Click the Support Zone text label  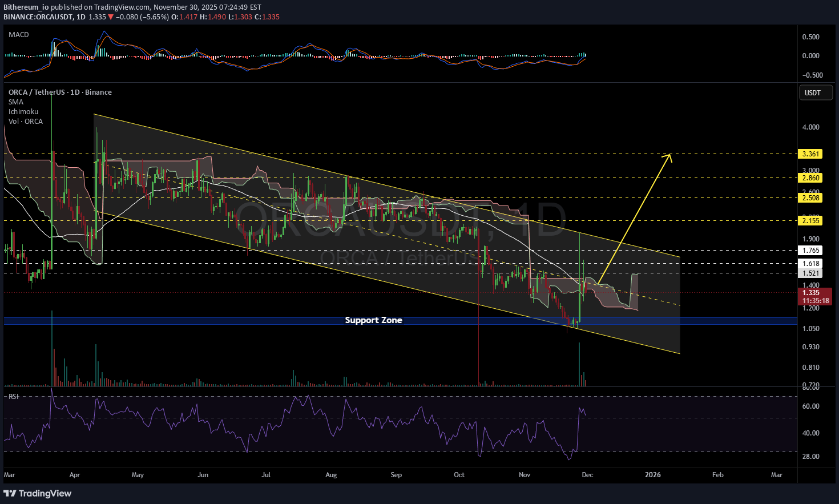(373, 320)
